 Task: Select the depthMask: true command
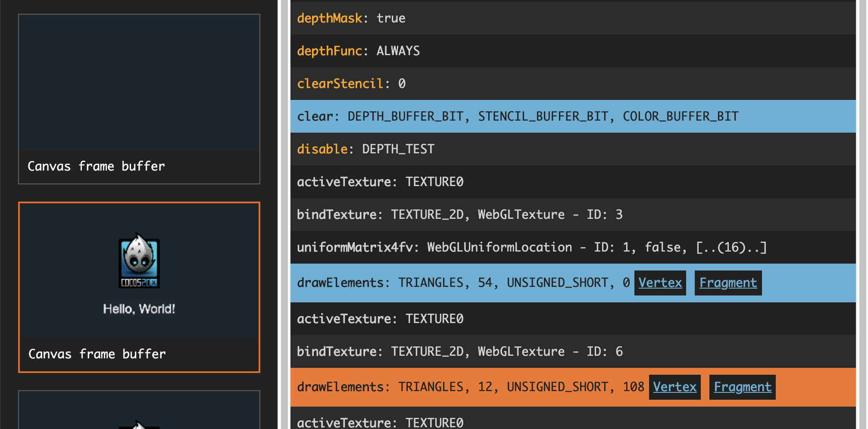point(573,18)
